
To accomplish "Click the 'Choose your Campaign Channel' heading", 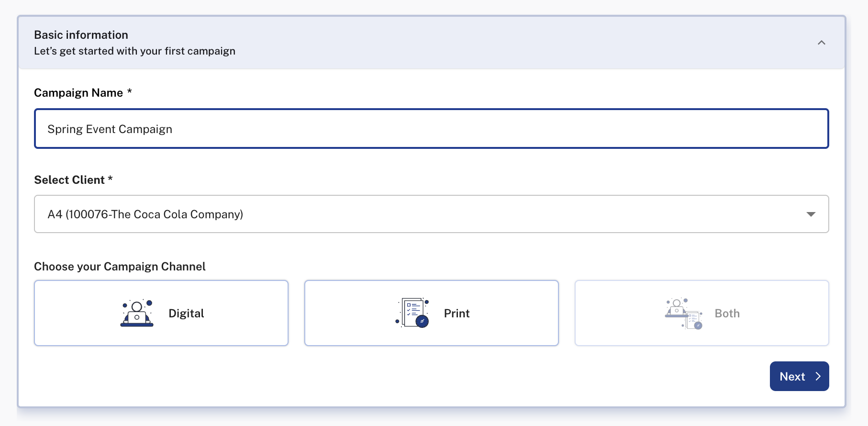I will point(120,267).
